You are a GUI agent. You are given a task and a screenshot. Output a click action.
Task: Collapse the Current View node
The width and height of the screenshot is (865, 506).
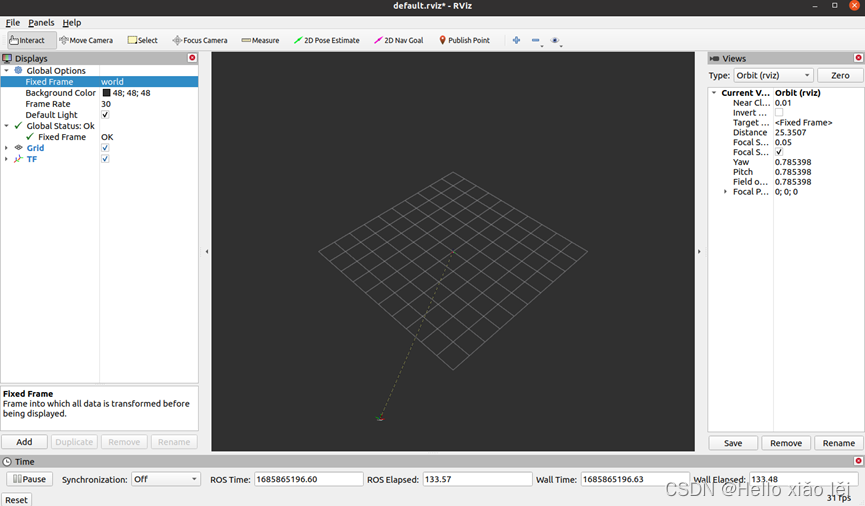(x=714, y=93)
